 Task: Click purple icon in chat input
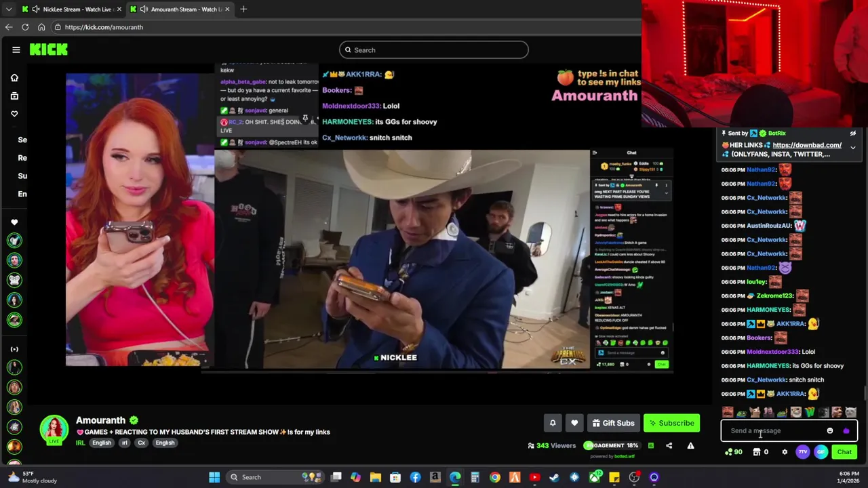point(846,430)
